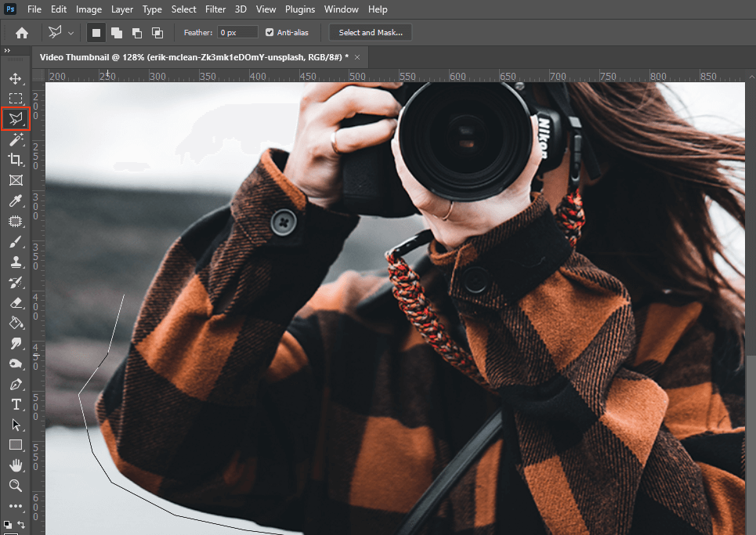This screenshot has height=535, width=756.
Task: Choose Add to selection mode
Action: click(x=117, y=33)
